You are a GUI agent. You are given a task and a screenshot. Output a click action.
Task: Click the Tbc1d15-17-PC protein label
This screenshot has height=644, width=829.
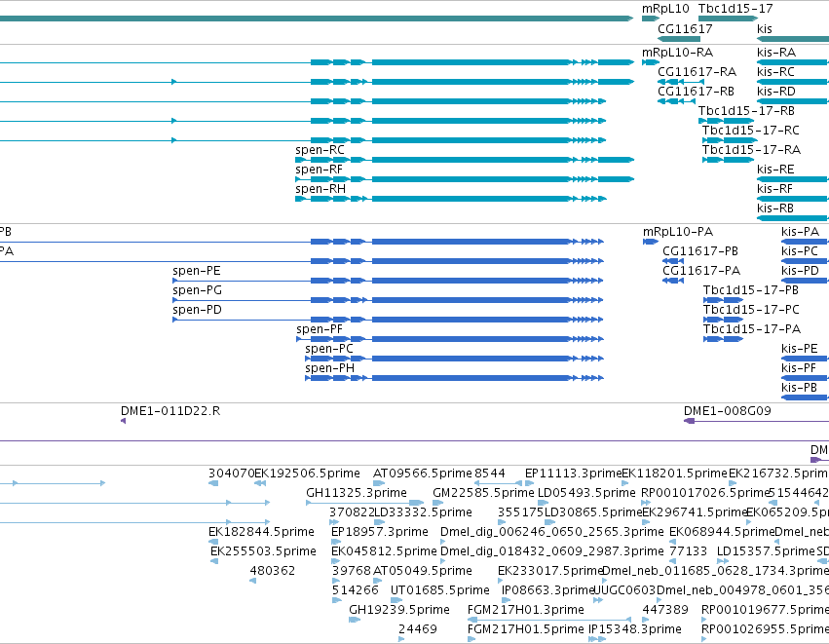coord(751,311)
